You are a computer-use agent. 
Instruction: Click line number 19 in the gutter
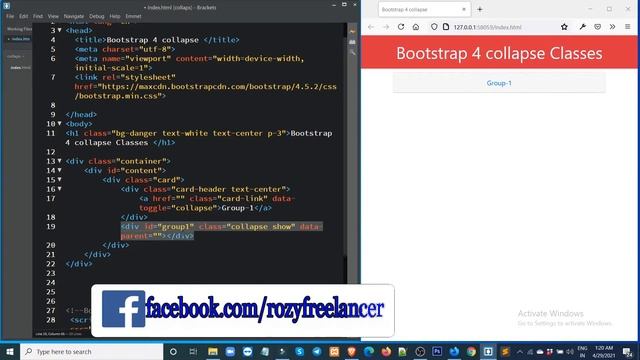click(51, 227)
